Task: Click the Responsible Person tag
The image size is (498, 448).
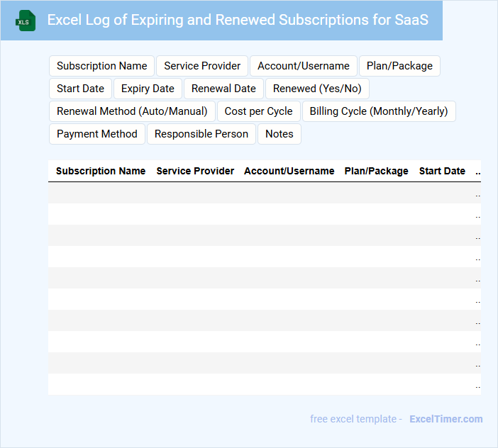Action: click(201, 134)
